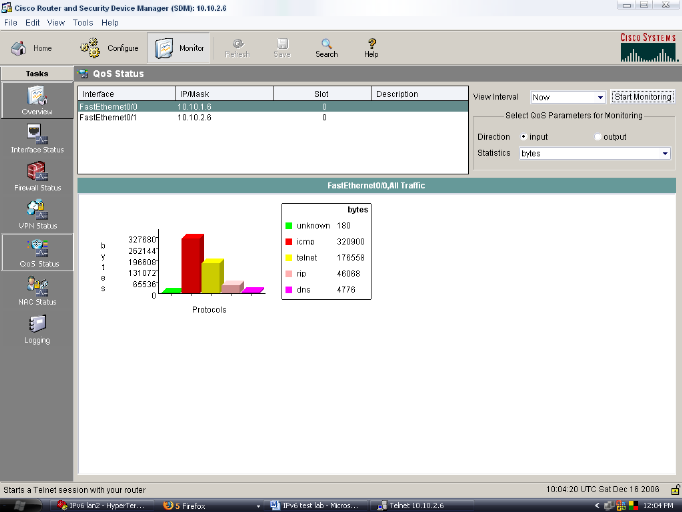Select the input direction radio button
Viewport: 682px width, 512px height.
(523, 137)
